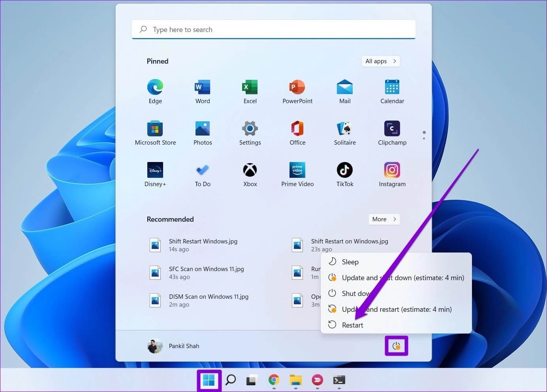Open DISM Scan on Windows 11.jpg

(x=199, y=300)
